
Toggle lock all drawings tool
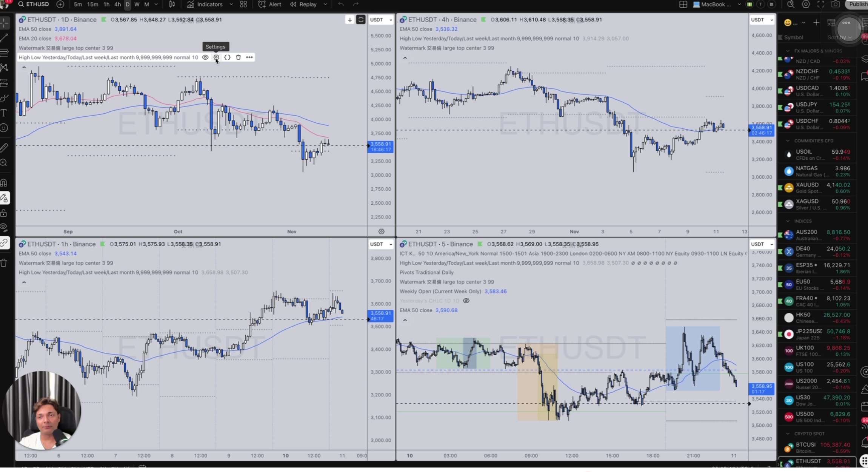[x=5, y=213]
